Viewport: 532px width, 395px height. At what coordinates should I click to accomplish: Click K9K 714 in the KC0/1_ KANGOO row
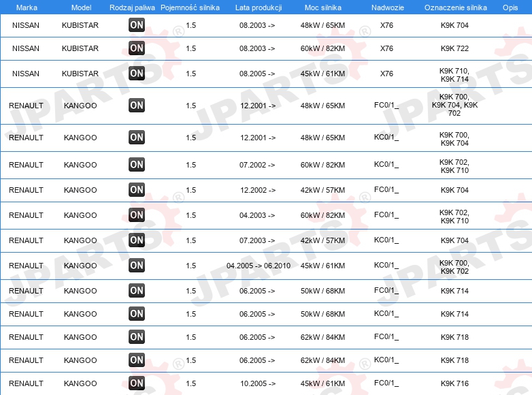pos(454,314)
